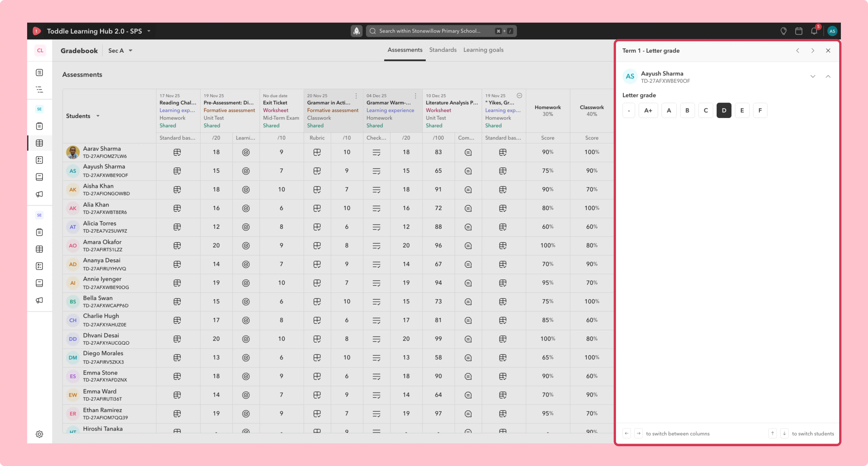The width and height of the screenshot is (868, 466).
Task: Open Aayush Sharma's learning goal target icon
Action: pos(246,171)
